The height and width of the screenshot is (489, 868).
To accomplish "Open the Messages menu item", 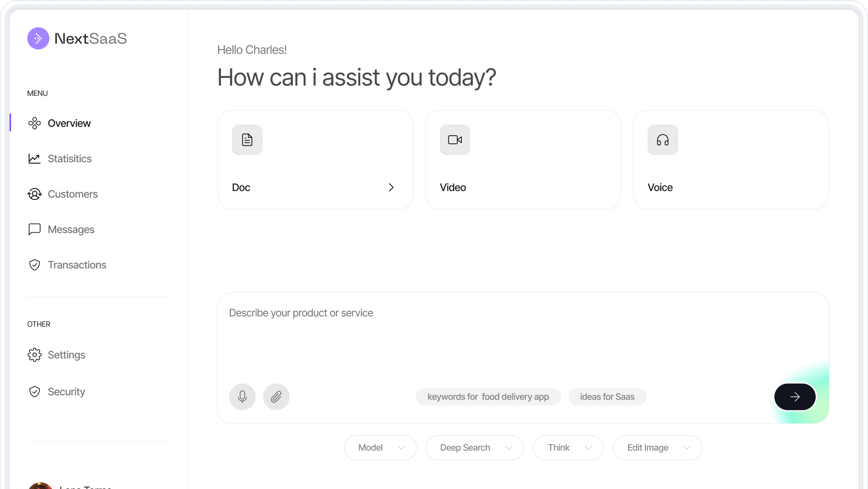I will [71, 229].
